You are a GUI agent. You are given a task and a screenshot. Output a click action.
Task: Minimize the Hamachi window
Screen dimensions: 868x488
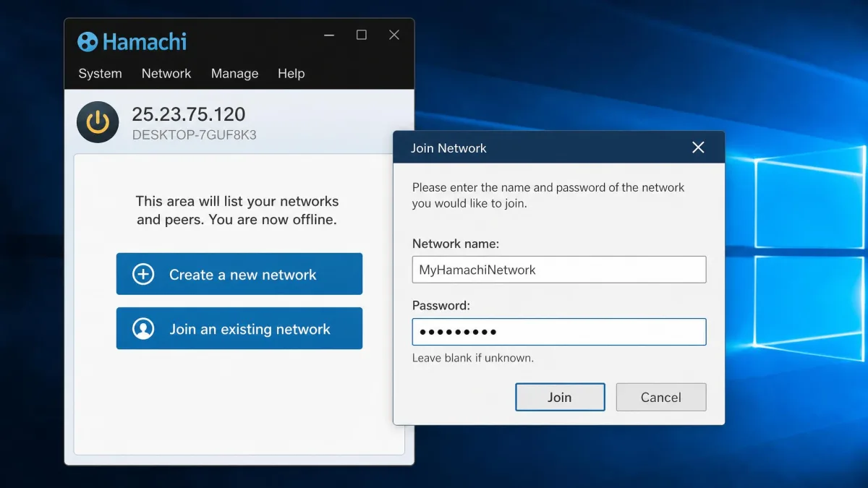(329, 35)
